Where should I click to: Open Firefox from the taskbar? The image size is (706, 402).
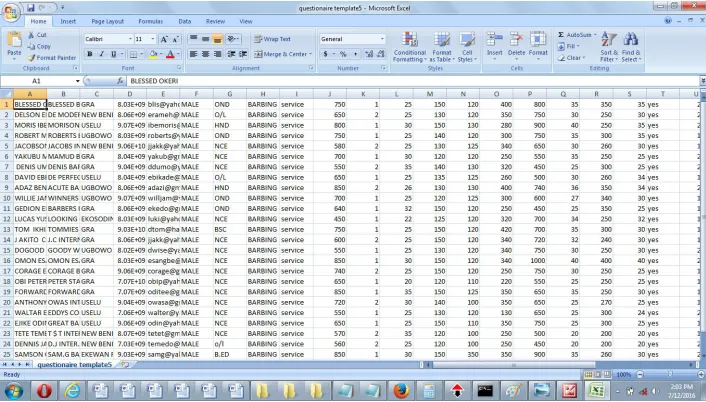[401, 390]
